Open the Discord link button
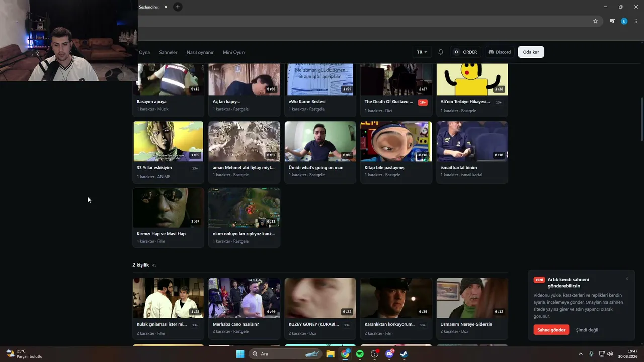This screenshot has width=644, height=362. [499, 52]
